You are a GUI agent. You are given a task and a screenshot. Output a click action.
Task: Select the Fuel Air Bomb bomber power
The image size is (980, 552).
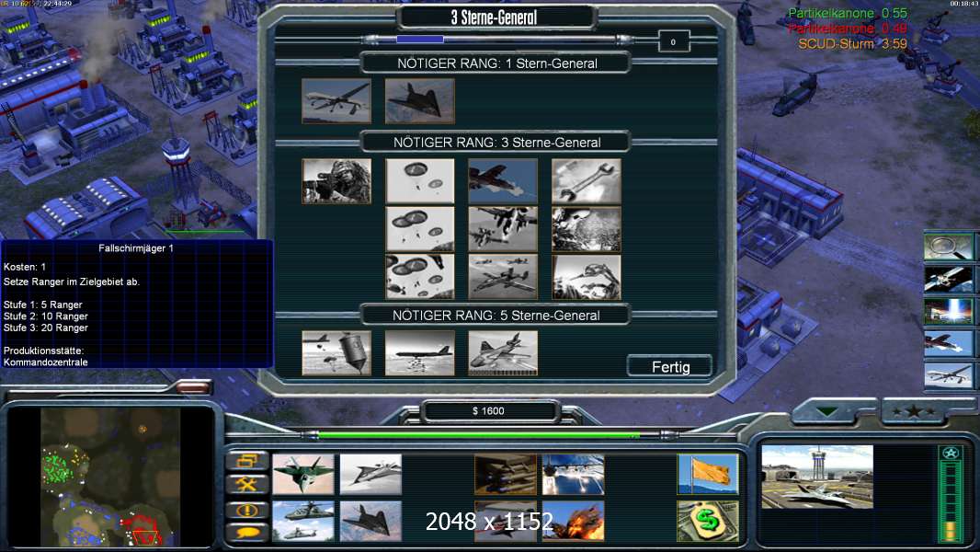point(419,353)
